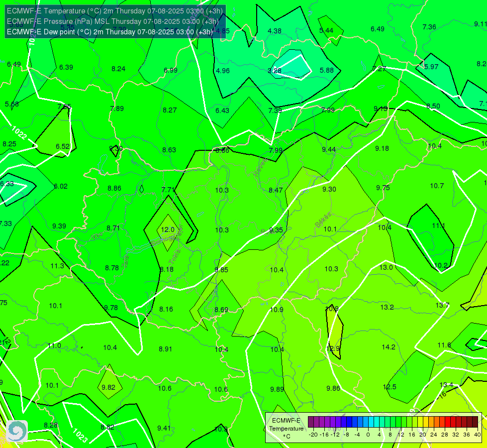Click the map value 9.75
Screen dimensions: 487x448
point(383,188)
